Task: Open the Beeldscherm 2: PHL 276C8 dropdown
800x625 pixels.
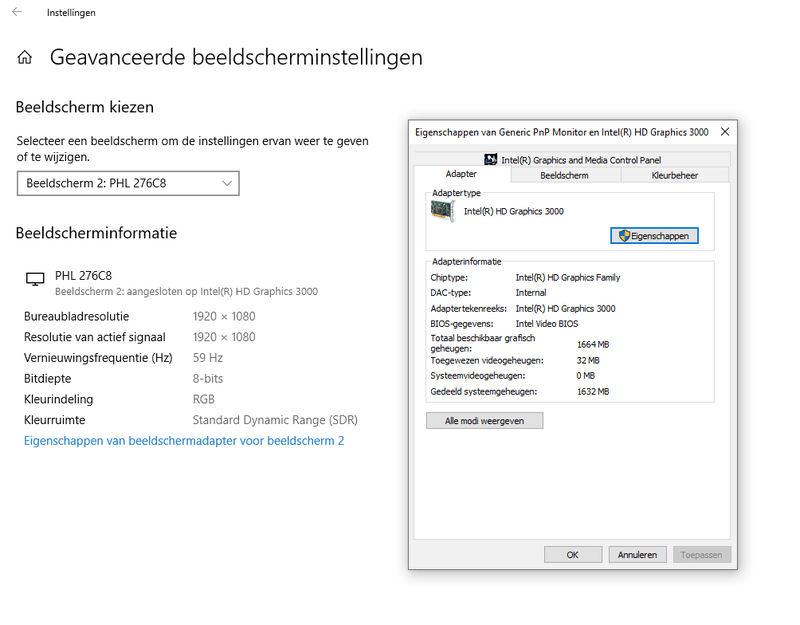Action: click(x=128, y=183)
